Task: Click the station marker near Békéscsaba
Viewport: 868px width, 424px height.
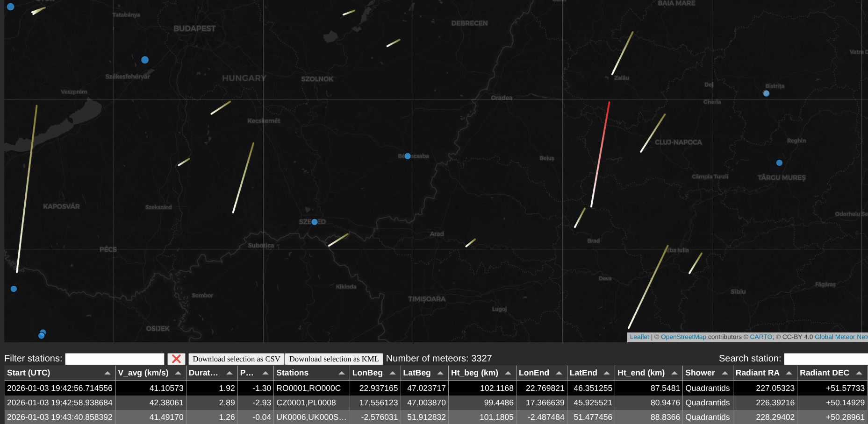Action: (x=407, y=156)
